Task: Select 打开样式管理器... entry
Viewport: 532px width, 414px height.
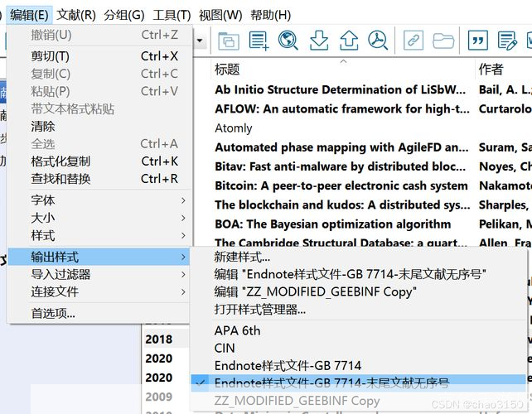Action: point(358,310)
